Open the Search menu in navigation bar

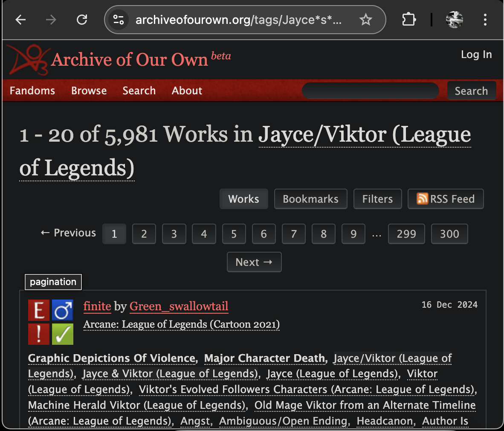click(139, 91)
